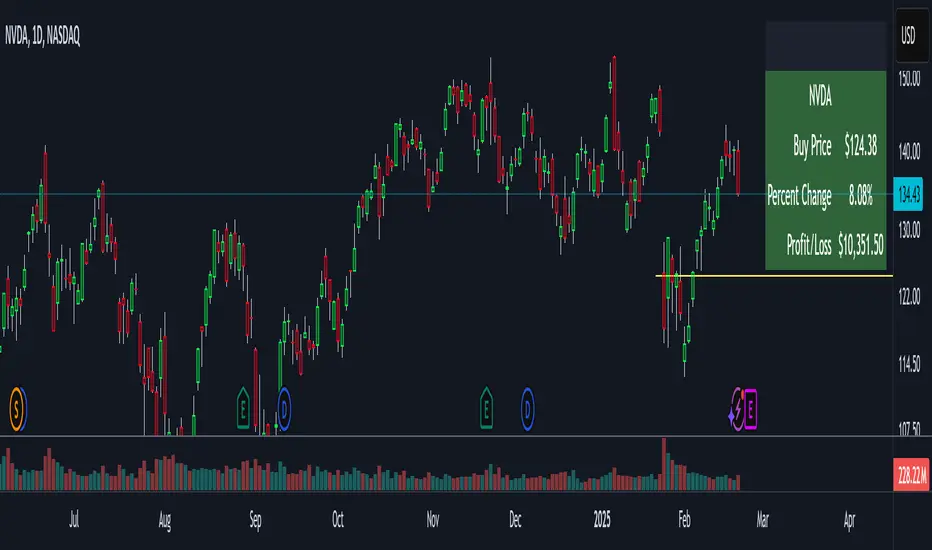Click the NVDA header in the green table
The height and width of the screenshot is (550, 932).
(x=820, y=96)
